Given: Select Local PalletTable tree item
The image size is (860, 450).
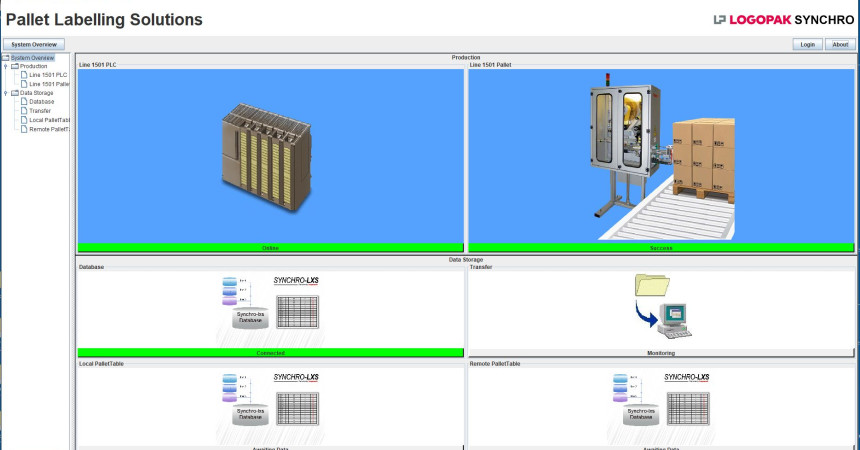Looking at the screenshot, I should coord(49,120).
